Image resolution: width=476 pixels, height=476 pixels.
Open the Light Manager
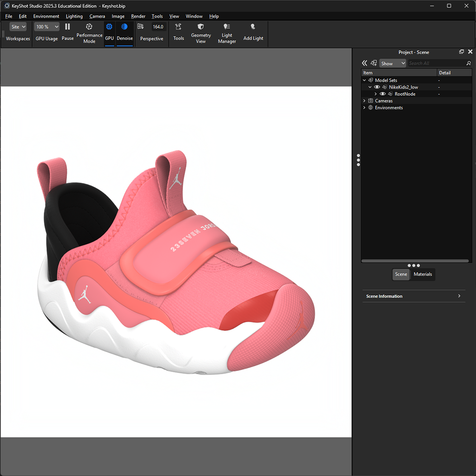pyautogui.click(x=227, y=33)
